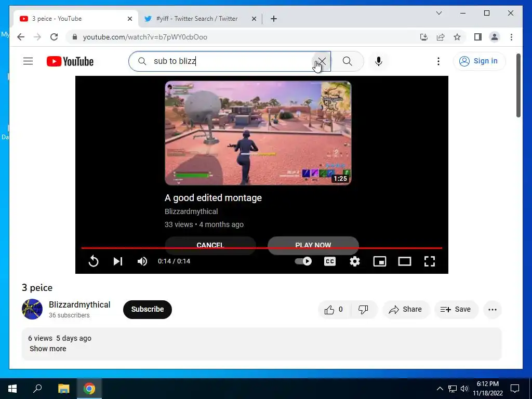Go to YouTube home via logo
Viewport: 532px width, 399px height.
[x=70, y=61]
